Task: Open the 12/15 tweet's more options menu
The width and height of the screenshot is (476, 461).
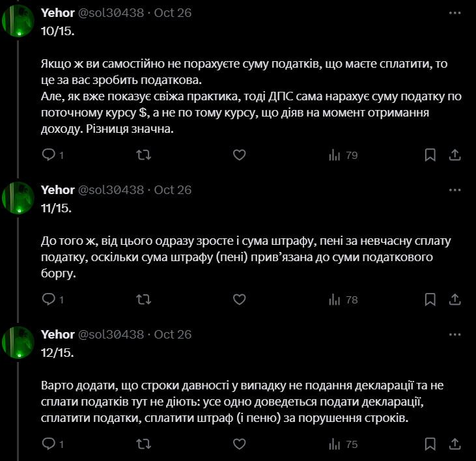Action: click(x=455, y=334)
